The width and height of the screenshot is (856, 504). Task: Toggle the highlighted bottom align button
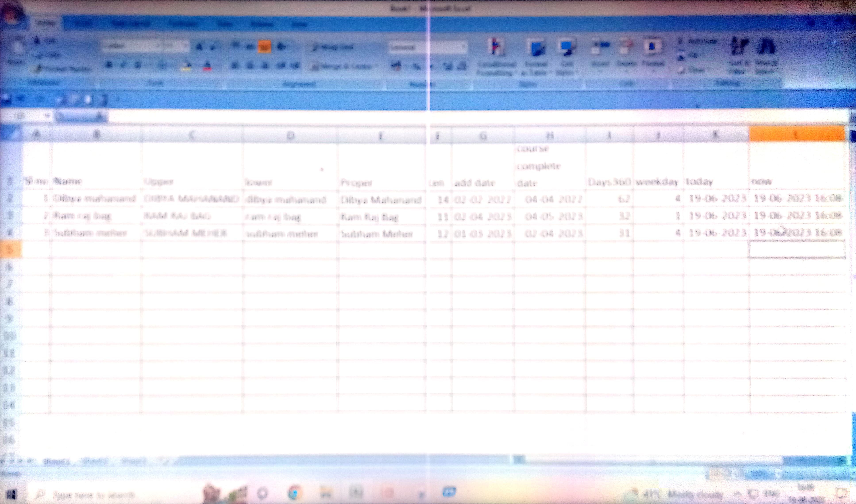pos(264,46)
